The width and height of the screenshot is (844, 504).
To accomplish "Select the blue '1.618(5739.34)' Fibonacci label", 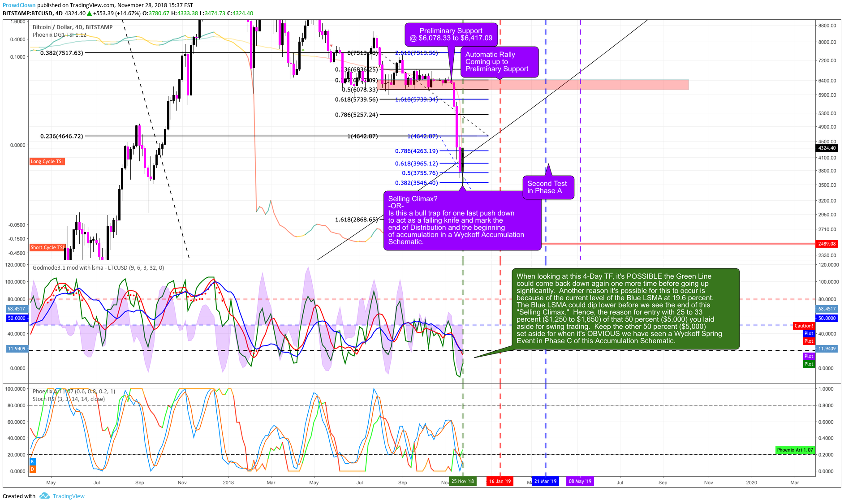I will click(417, 99).
